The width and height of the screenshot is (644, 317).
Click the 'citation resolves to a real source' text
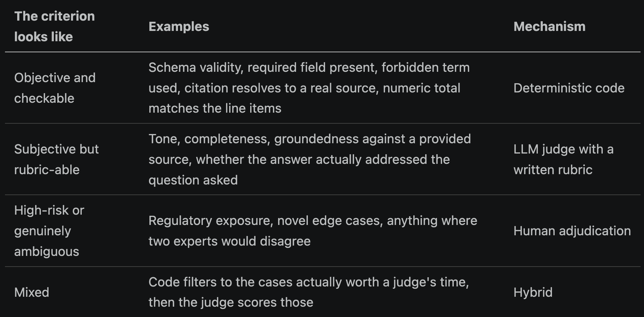point(282,88)
